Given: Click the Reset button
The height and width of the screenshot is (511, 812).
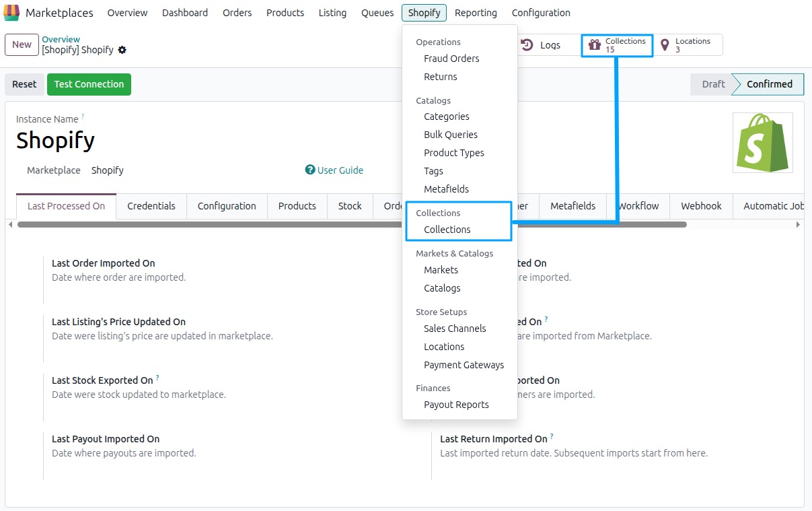Looking at the screenshot, I should (24, 84).
